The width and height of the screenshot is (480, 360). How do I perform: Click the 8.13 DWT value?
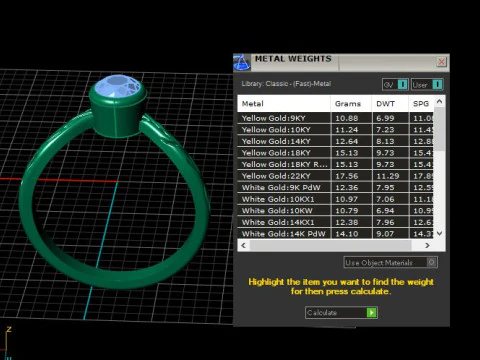coord(385,141)
